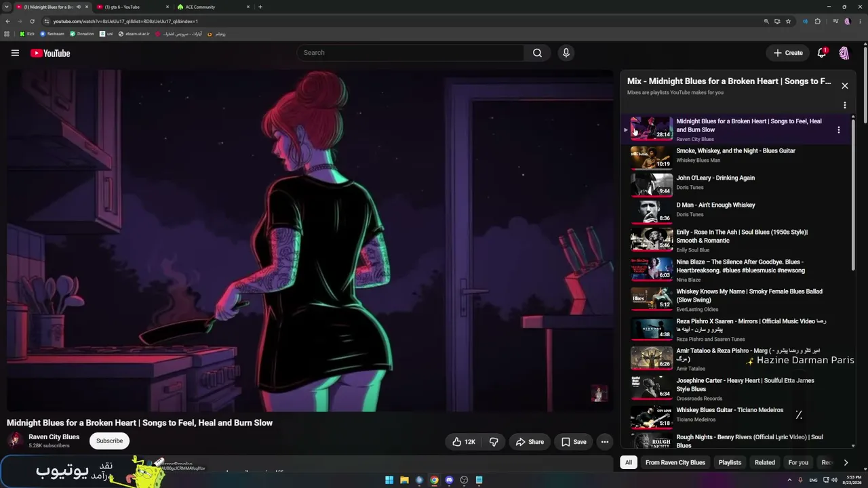Select the For you filter chip
868x488 pixels.
click(798, 462)
